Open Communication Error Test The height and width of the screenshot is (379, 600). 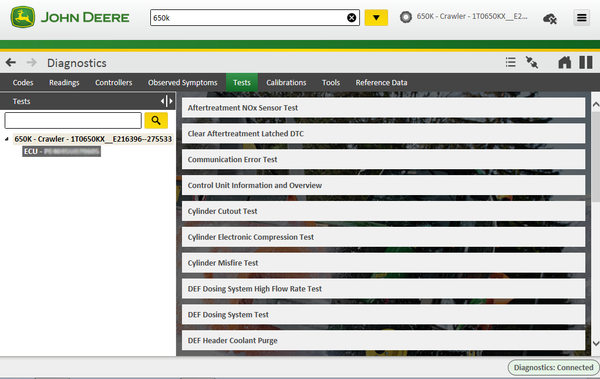[x=383, y=160]
